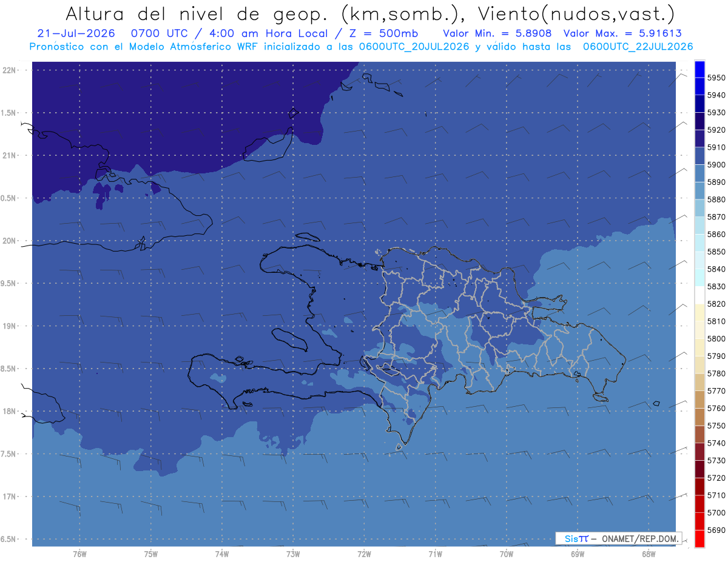Viewport: 728px width, 562px height.
Task: Click the '74W' longitude label
Action: coord(221,554)
